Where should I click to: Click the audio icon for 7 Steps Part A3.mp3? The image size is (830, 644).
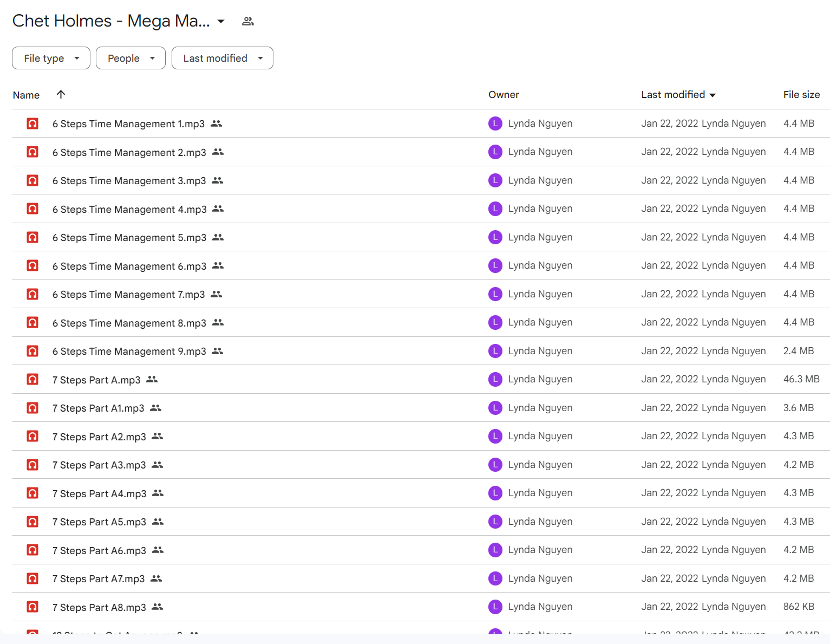click(x=32, y=465)
